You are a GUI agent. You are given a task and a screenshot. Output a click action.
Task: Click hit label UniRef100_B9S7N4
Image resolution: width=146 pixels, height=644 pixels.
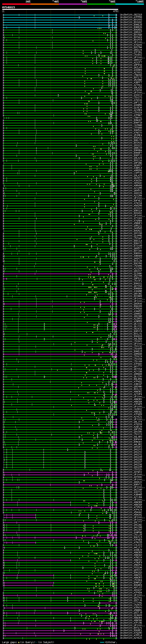click(x=131, y=47)
